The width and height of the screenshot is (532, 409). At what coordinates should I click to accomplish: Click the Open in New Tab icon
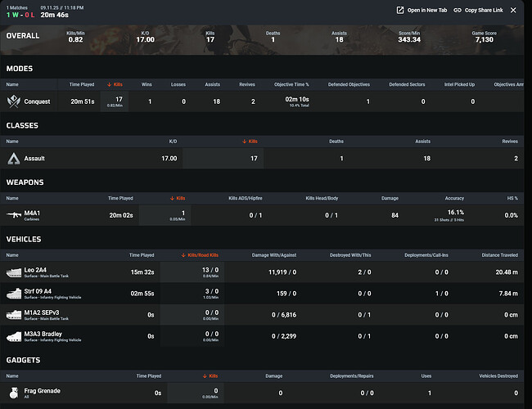(400, 11)
